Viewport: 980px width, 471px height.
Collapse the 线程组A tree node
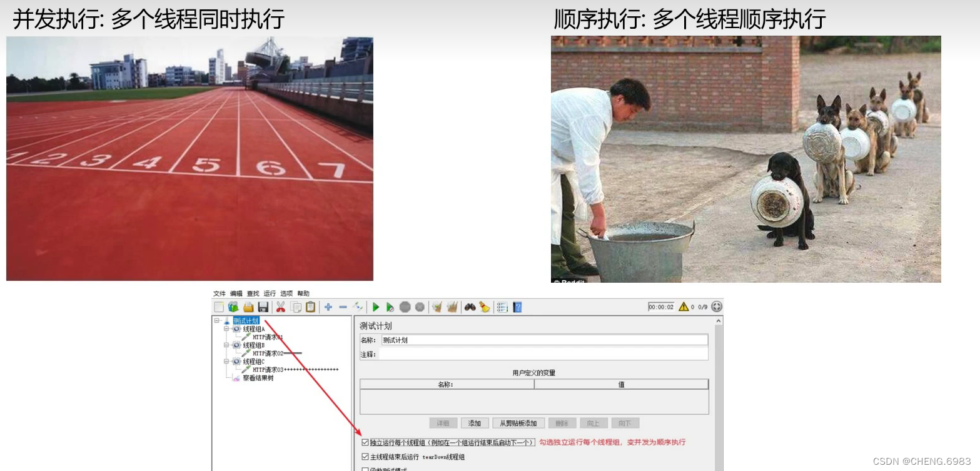tap(226, 329)
